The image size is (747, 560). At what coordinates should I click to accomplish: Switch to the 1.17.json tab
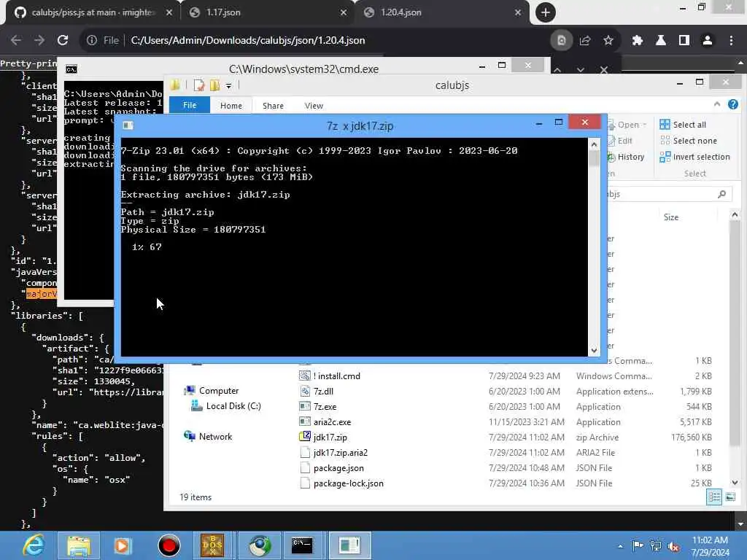[x=267, y=12]
